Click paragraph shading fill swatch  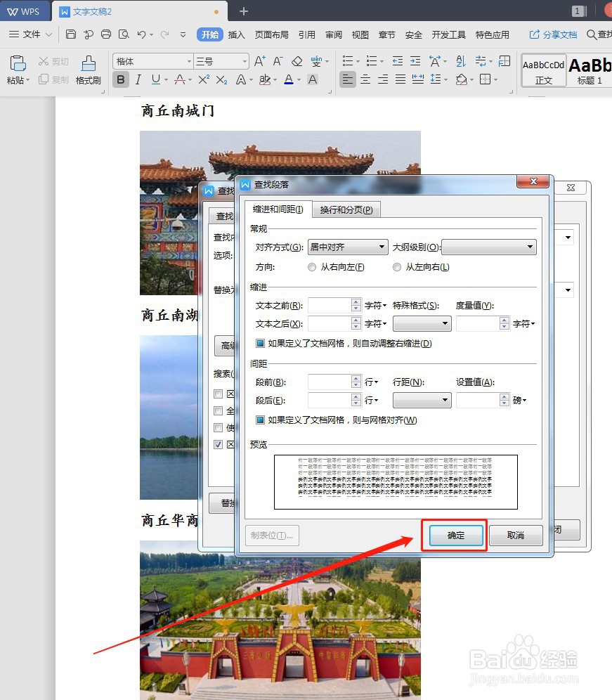click(x=461, y=79)
